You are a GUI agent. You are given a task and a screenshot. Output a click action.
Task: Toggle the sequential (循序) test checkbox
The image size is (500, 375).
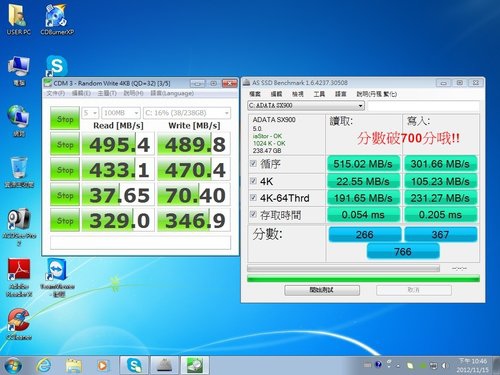(253, 163)
